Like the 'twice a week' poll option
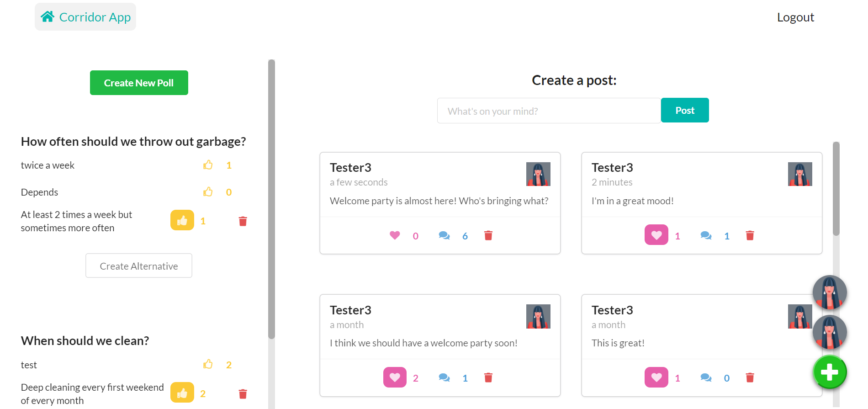 (x=208, y=165)
